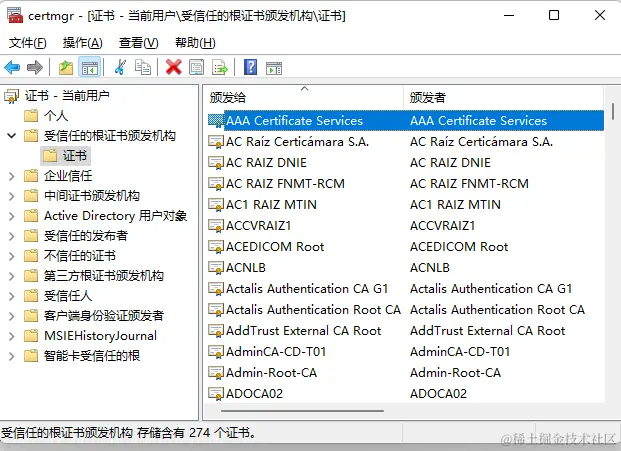The height and width of the screenshot is (451, 621).
Task: Open the Help question mark icon
Action: coord(250,67)
